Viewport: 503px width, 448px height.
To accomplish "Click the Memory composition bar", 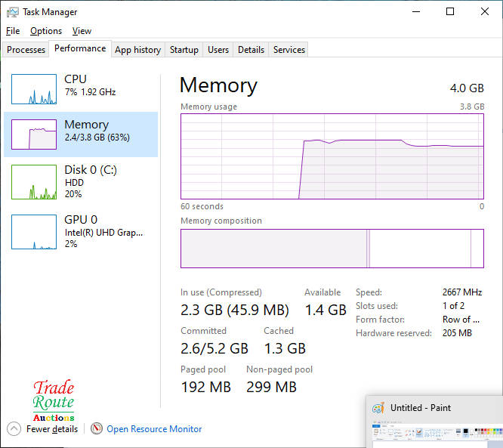I will (x=332, y=249).
